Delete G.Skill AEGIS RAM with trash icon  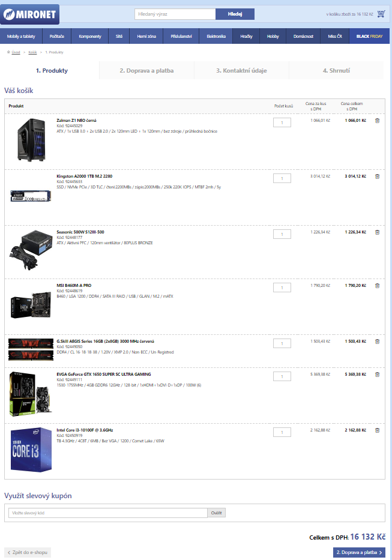pyautogui.click(x=377, y=342)
